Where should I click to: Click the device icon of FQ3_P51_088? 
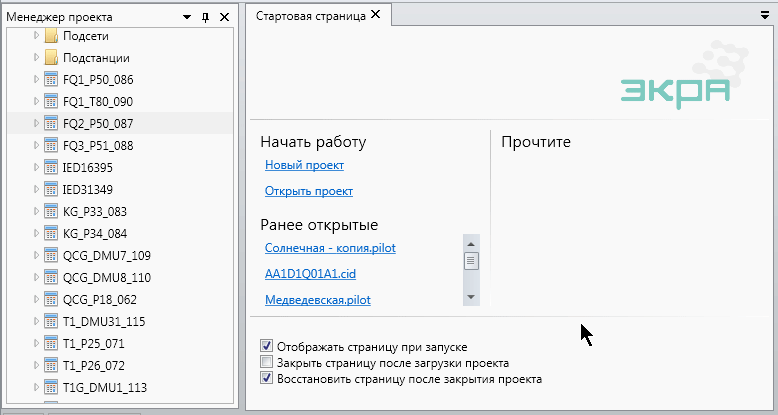coord(51,145)
